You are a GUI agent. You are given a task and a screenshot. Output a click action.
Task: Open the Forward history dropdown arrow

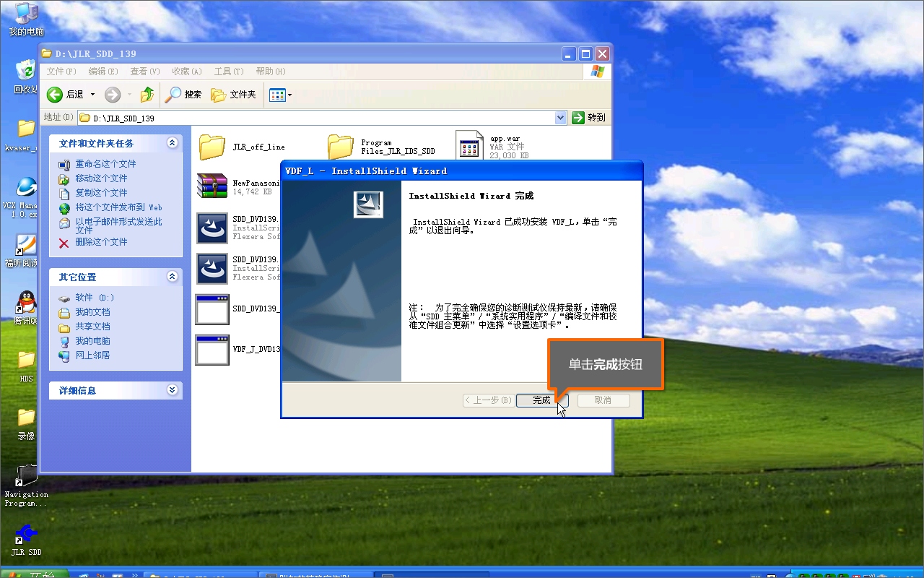(129, 95)
